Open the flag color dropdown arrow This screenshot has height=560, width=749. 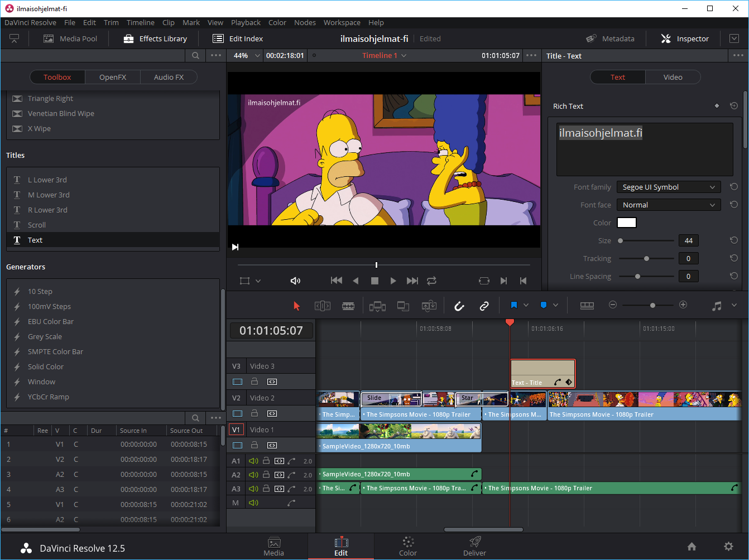(x=526, y=305)
